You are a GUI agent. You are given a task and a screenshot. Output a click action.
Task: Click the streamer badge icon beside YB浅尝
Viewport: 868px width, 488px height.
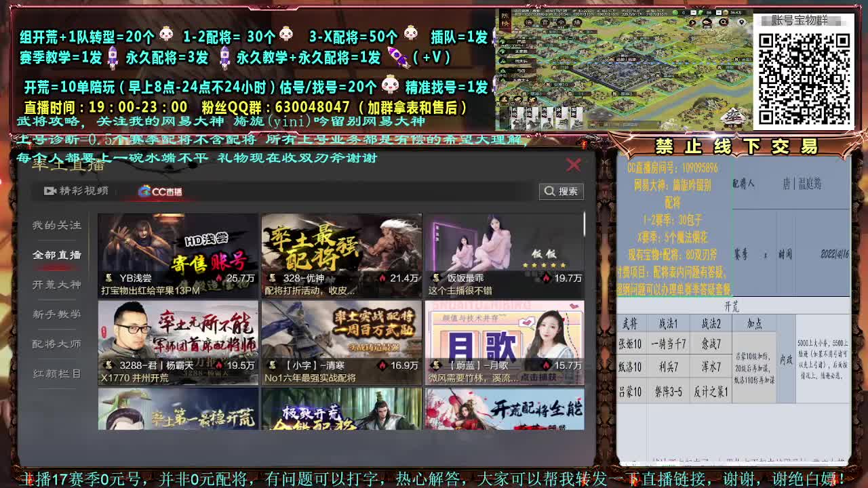coord(109,278)
